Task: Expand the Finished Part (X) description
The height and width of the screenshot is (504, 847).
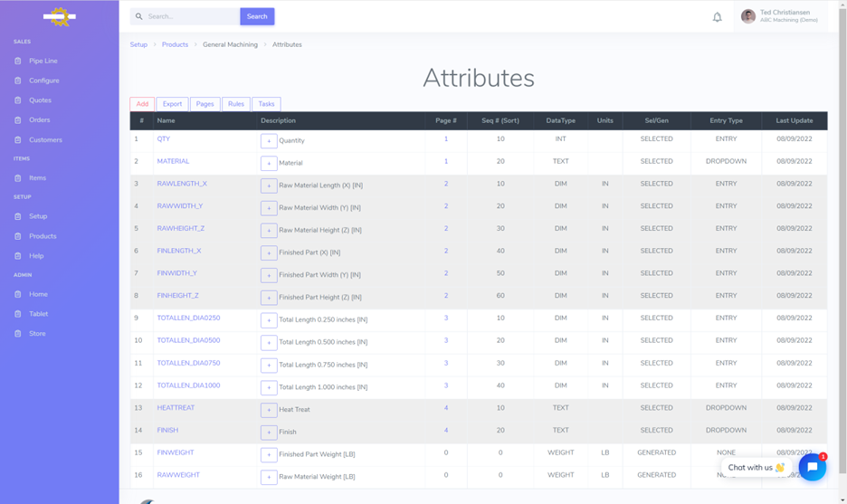Action: (x=269, y=252)
